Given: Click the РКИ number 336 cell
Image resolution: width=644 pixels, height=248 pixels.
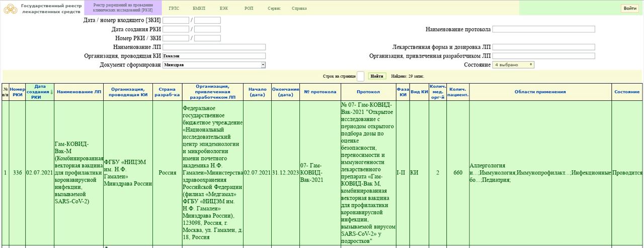Looking at the screenshot, I should tap(18, 173).
